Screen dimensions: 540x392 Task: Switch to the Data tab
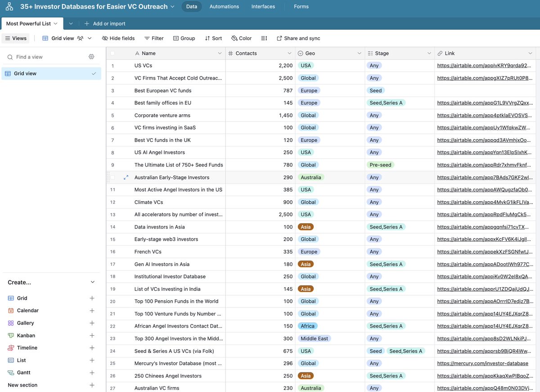coord(192,7)
